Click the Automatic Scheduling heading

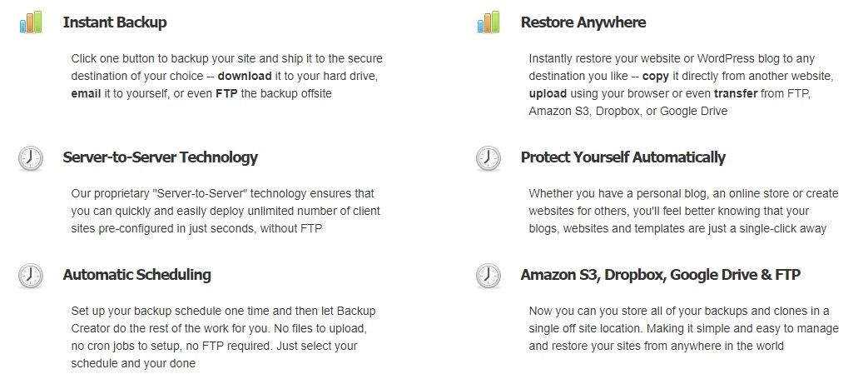136,275
